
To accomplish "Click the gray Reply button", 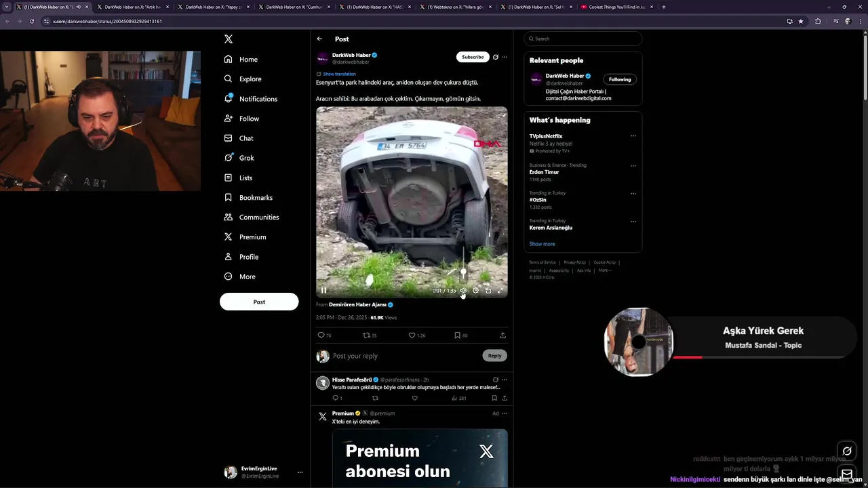I will (495, 355).
